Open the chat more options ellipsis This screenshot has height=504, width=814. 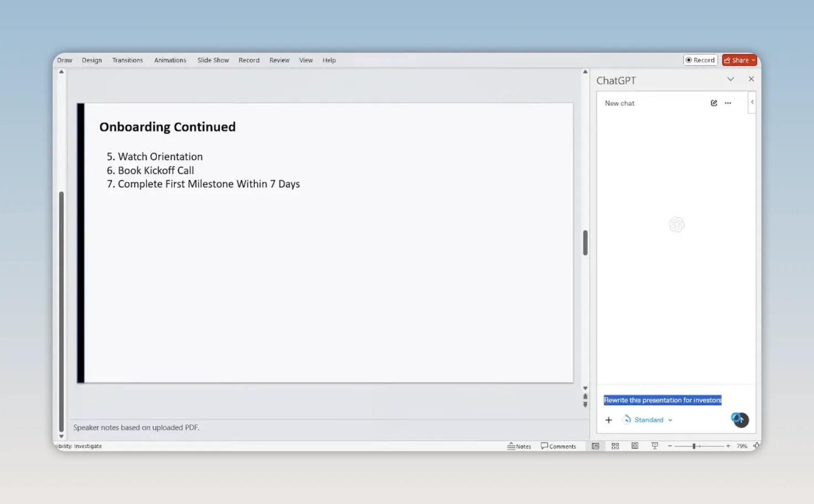click(728, 103)
